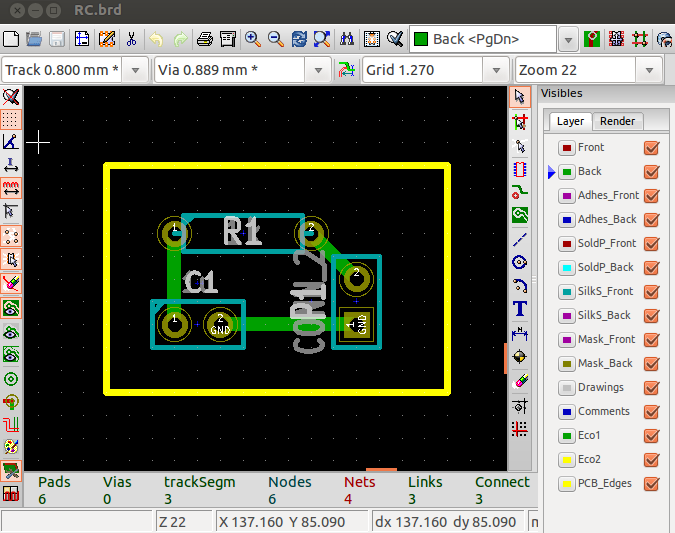
Task: Click the Back layer green swatch
Action: pos(567,172)
